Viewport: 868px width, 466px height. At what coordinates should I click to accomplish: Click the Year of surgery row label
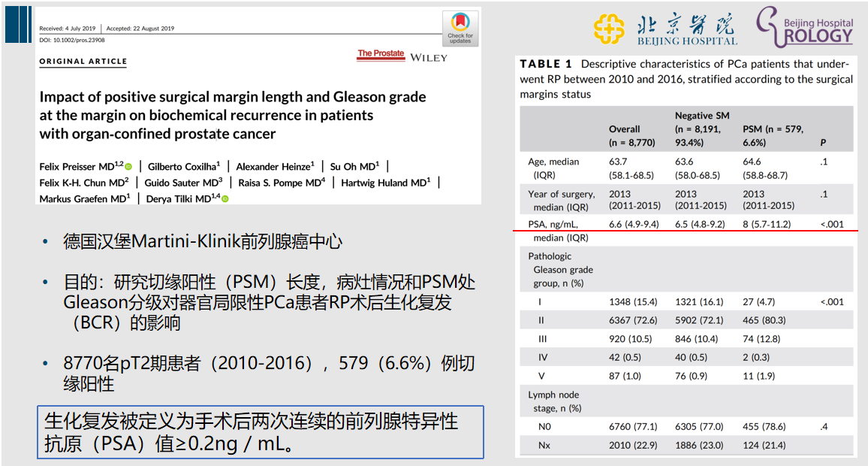click(x=562, y=201)
